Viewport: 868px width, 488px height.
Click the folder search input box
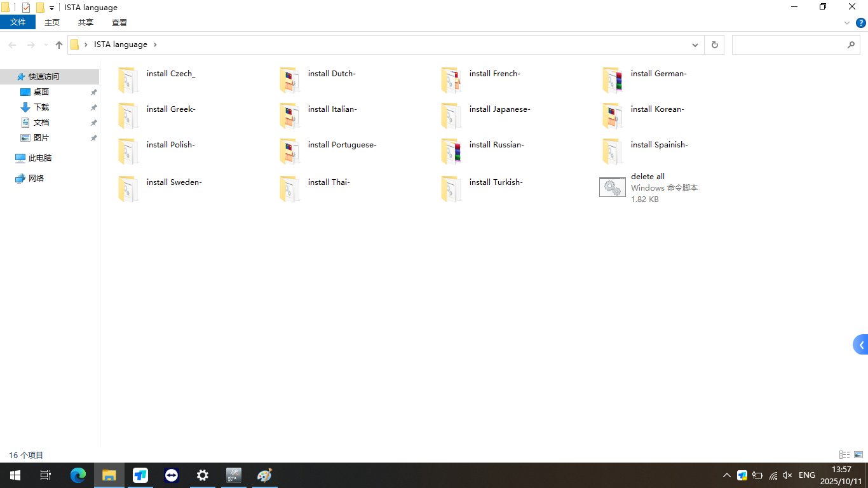pos(788,44)
